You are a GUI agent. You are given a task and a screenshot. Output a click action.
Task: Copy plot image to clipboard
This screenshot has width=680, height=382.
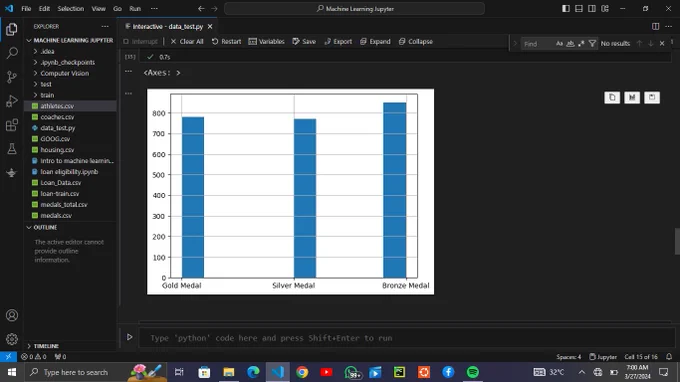point(612,97)
